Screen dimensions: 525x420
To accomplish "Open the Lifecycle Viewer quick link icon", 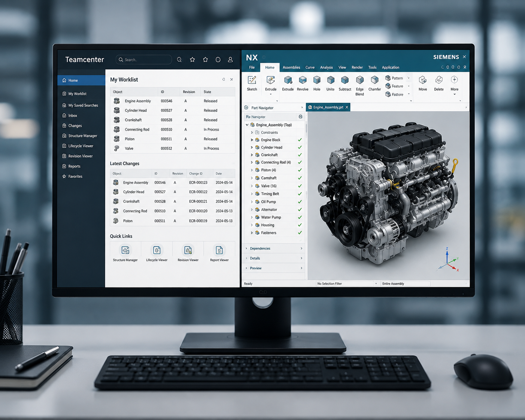I will point(157,250).
